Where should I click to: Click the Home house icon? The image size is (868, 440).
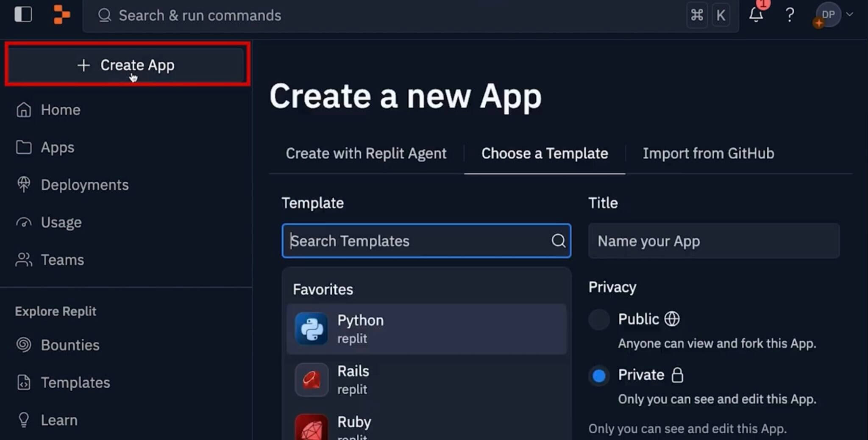[x=24, y=110]
